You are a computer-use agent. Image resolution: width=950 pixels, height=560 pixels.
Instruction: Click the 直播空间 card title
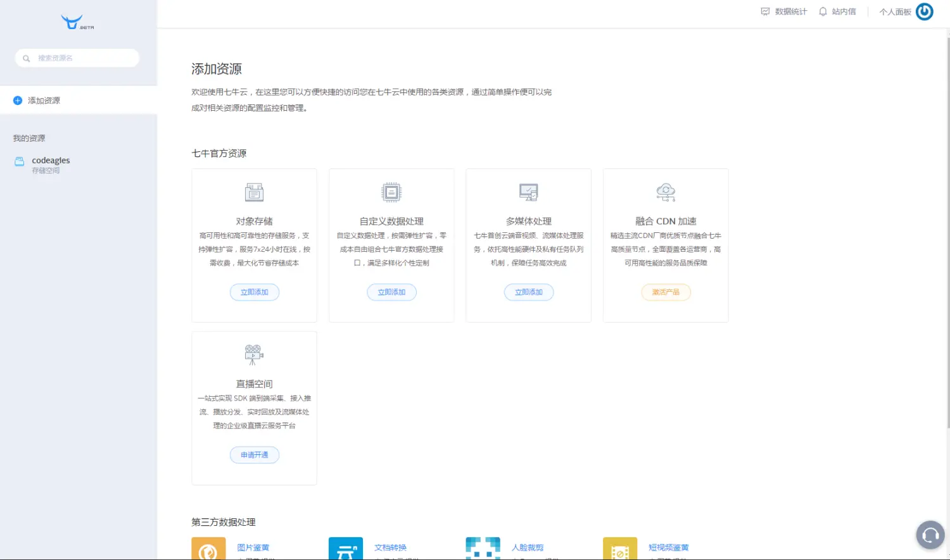[x=255, y=384]
